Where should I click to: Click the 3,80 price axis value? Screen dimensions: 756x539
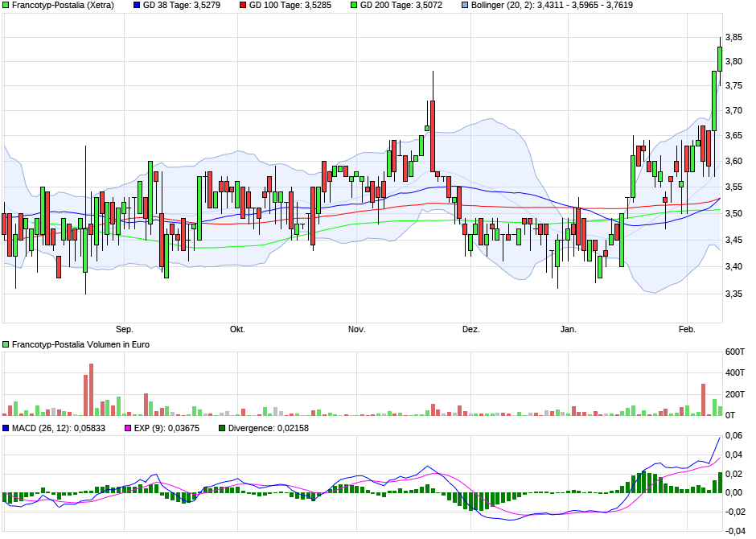pyautogui.click(x=733, y=62)
